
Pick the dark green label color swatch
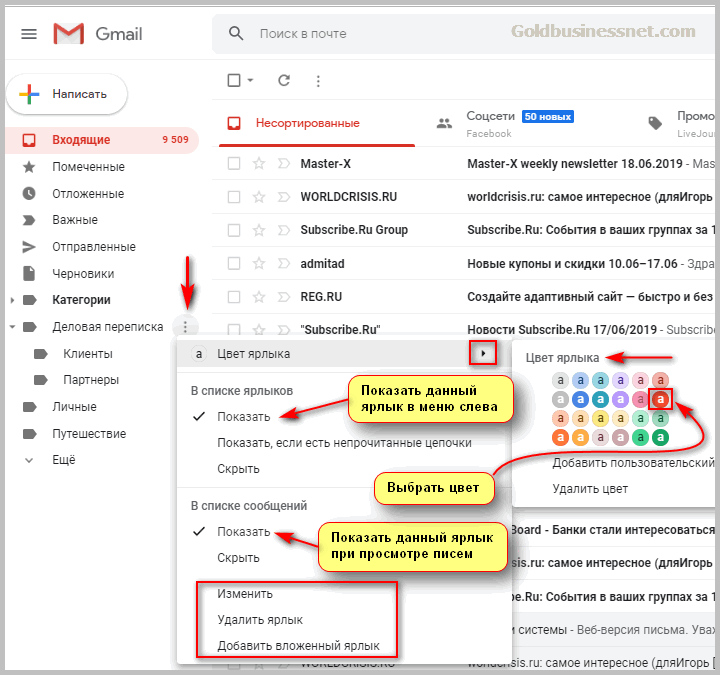660,438
